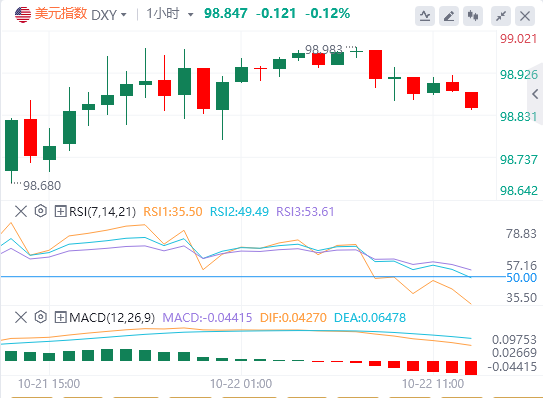
Task: Open RSI indicator settings gear
Action: (x=41, y=211)
